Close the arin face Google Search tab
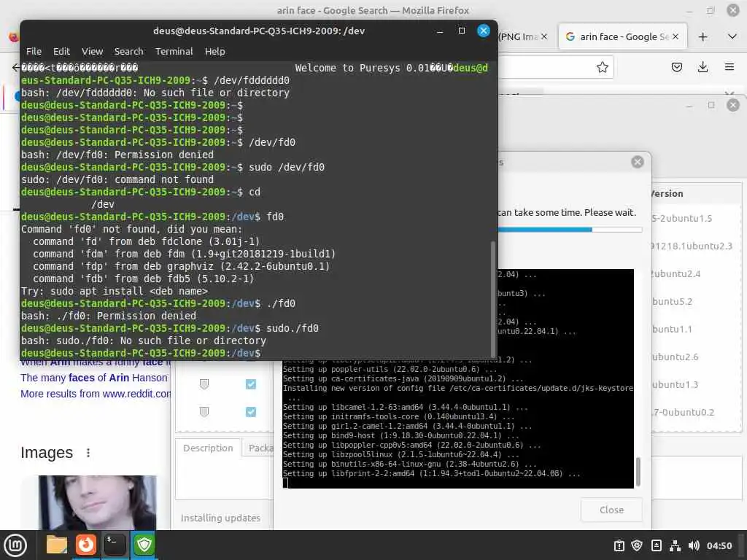This screenshot has height=560, width=747. click(675, 36)
